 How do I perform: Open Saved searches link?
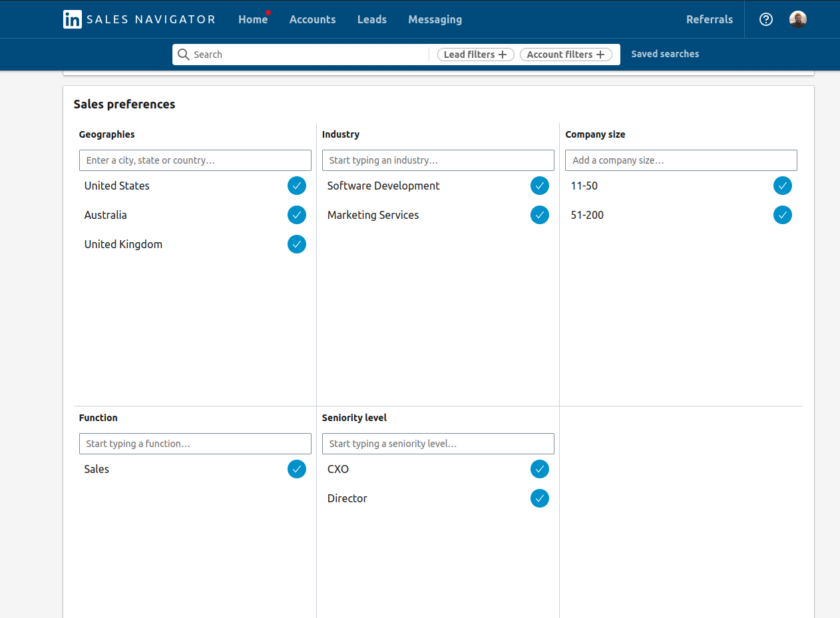pyautogui.click(x=665, y=54)
